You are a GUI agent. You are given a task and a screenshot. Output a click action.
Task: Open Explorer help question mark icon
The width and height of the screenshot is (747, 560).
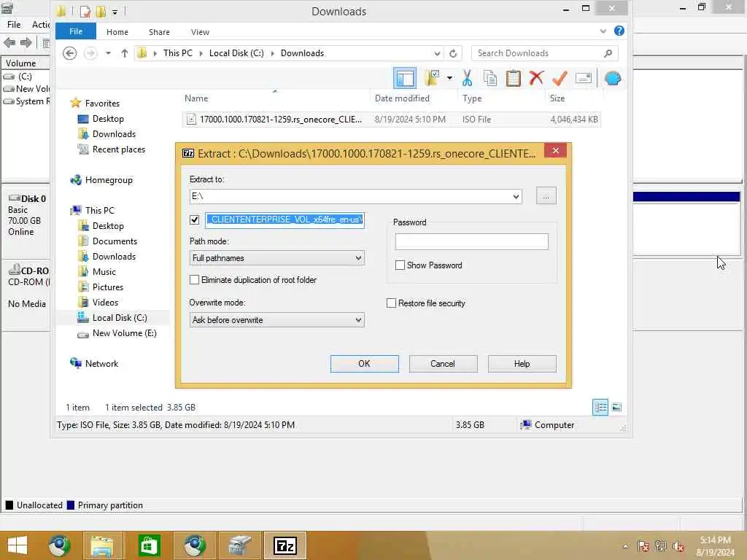(x=619, y=31)
